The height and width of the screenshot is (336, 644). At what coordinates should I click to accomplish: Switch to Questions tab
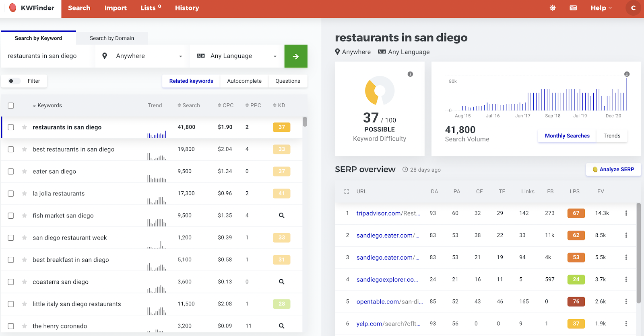click(288, 81)
